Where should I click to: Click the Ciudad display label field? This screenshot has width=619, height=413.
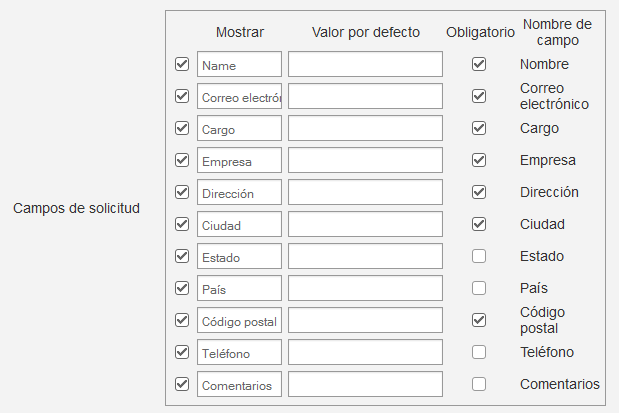tap(239, 225)
